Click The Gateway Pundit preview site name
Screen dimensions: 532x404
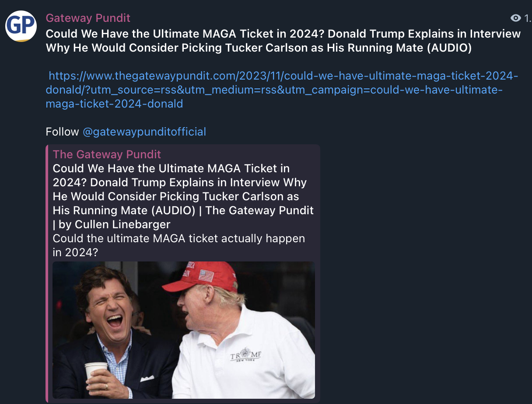pyautogui.click(x=107, y=154)
